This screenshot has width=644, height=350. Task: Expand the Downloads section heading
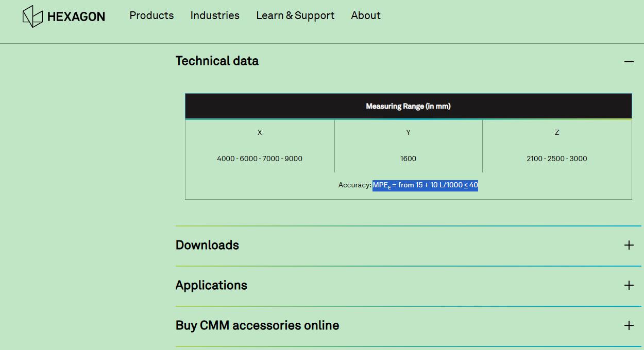tap(207, 245)
